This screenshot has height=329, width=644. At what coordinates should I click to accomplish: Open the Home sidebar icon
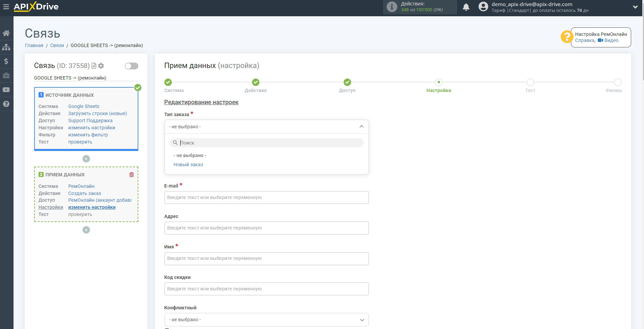click(6, 33)
